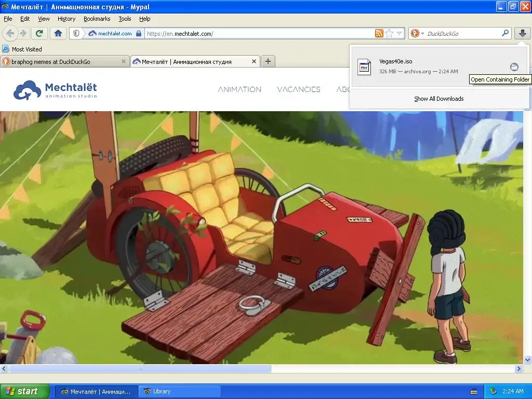Open the Windows Start menu
Image resolution: width=532 pixels, height=399 pixels.
pyautogui.click(x=25, y=391)
